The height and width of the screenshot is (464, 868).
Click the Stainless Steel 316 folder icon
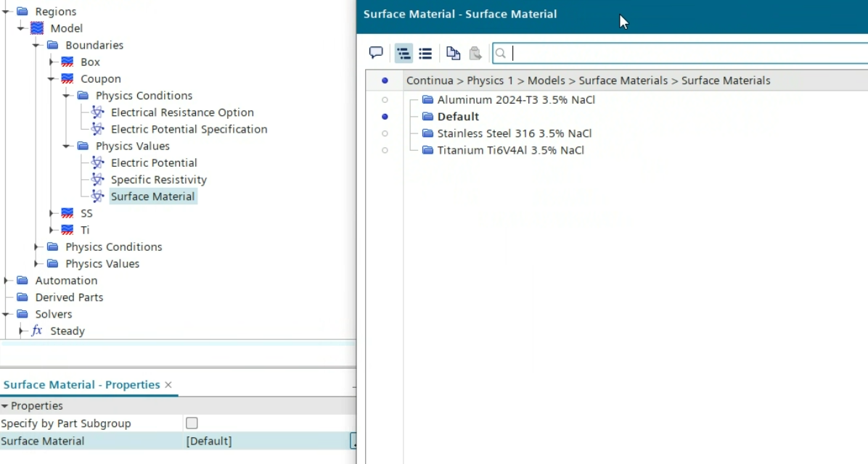[427, 133]
